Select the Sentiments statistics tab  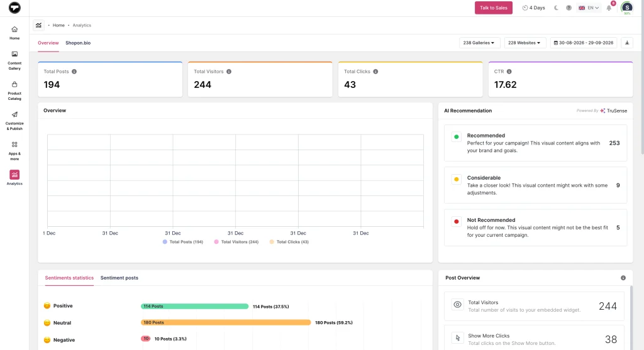point(69,278)
